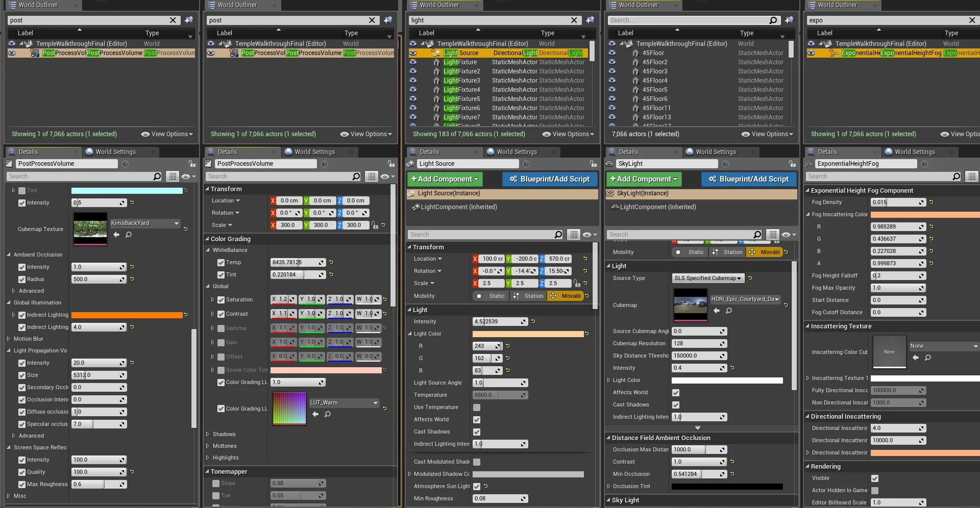Open property matrix icon in Light Source details search

coord(574,235)
